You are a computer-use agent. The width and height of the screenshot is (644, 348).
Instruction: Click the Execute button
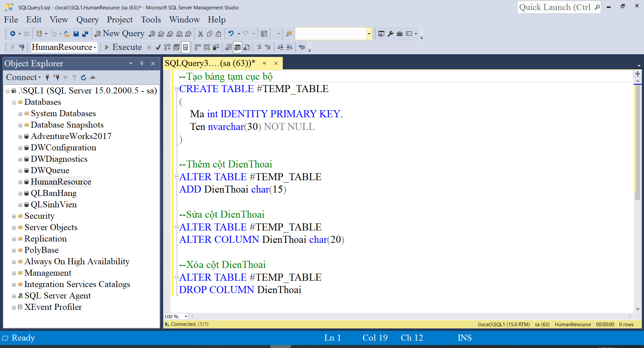(x=123, y=47)
